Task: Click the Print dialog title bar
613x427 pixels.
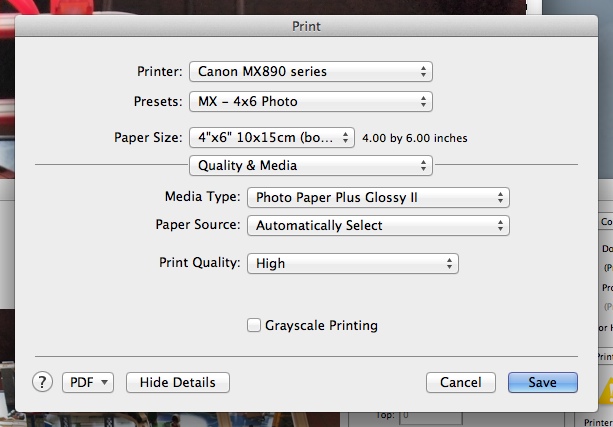Action: tap(306, 26)
